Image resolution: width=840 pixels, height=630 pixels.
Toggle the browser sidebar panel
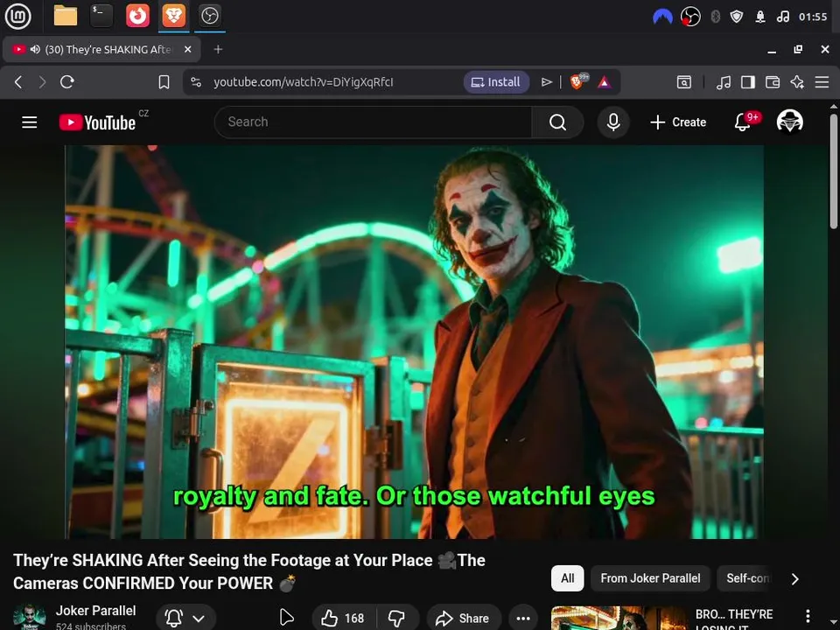pos(748,82)
